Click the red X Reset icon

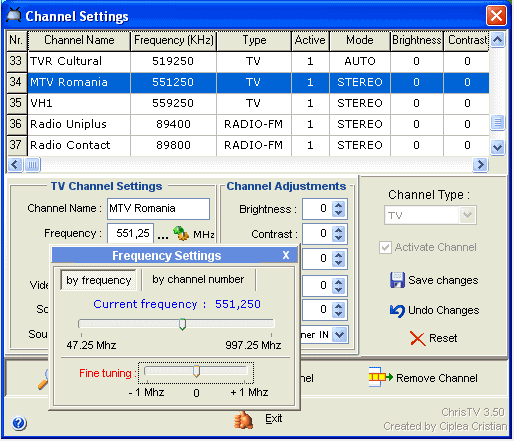(418, 339)
